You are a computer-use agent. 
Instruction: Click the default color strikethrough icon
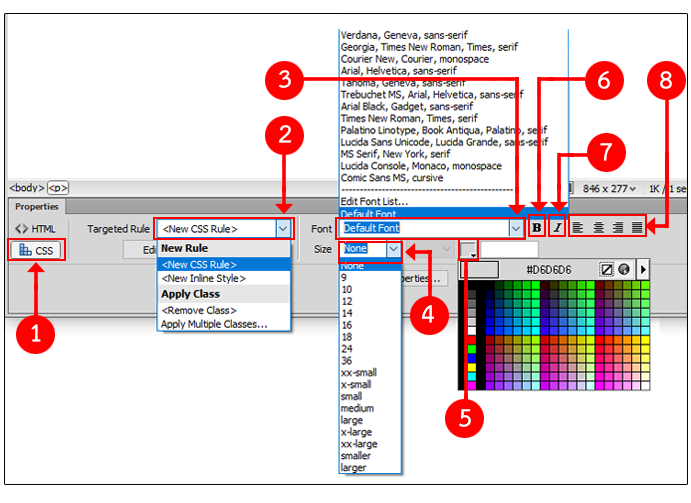(x=606, y=269)
